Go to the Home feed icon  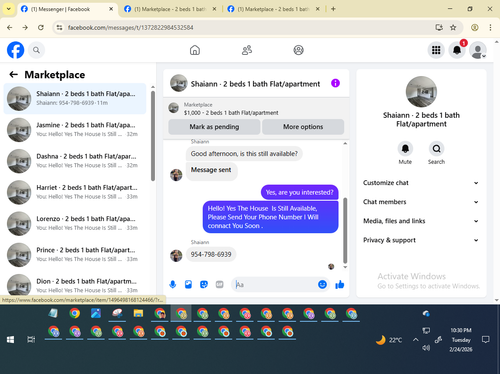point(195,50)
